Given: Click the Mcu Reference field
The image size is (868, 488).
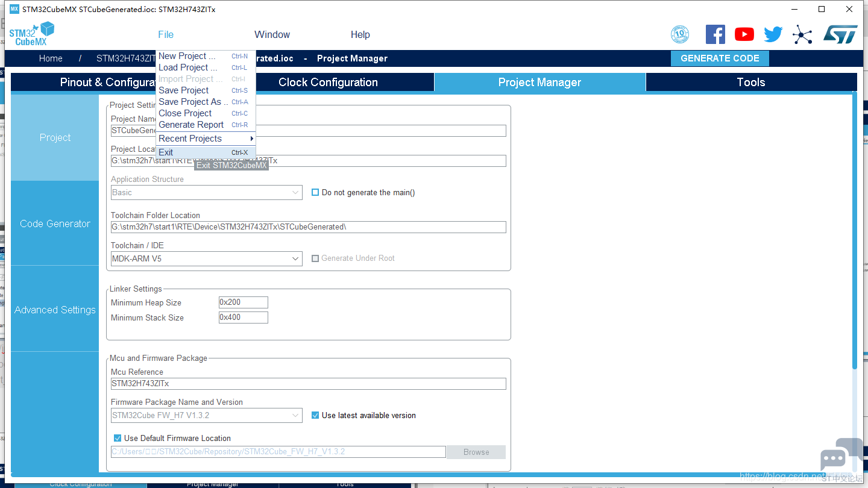Looking at the screenshot, I should 309,384.
